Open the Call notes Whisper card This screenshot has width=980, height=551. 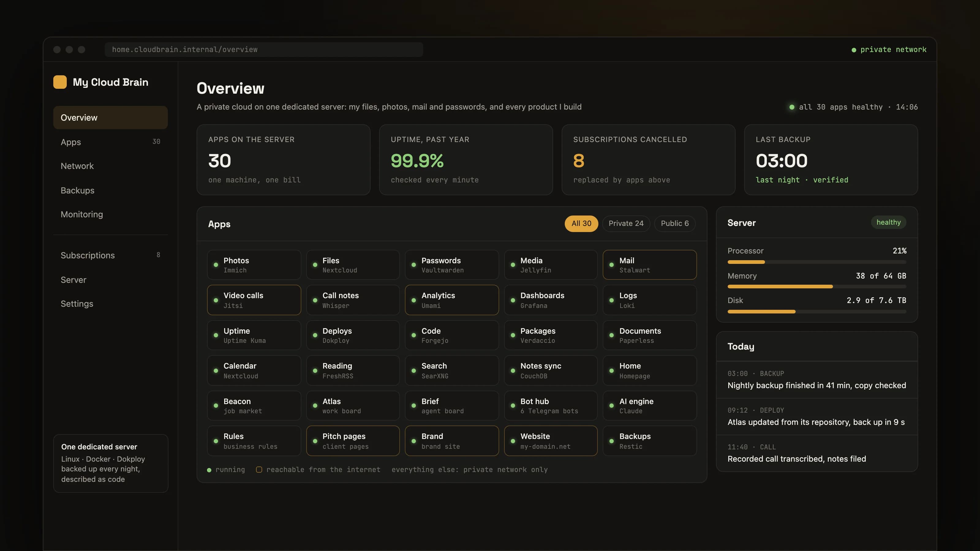coord(353,300)
